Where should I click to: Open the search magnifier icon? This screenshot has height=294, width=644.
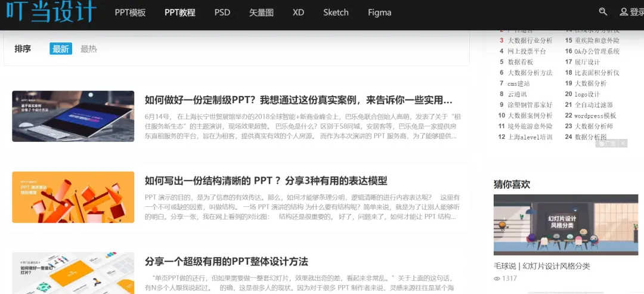pyautogui.click(x=603, y=11)
